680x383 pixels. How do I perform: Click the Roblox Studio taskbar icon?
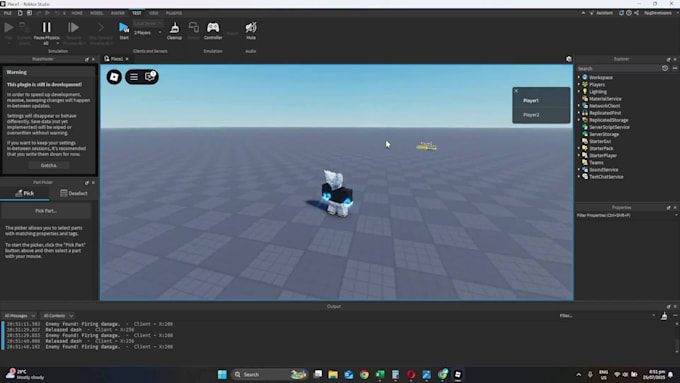point(458,374)
